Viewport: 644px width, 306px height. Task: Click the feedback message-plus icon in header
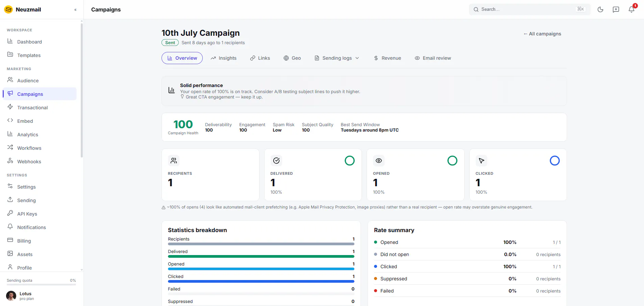[x=616, y=9]
